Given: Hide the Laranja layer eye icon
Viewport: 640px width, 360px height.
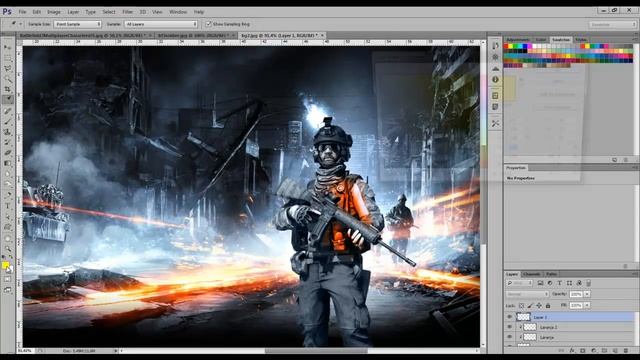Looking at the screenshot, I should pyautogui.click(x=509, y=337).
